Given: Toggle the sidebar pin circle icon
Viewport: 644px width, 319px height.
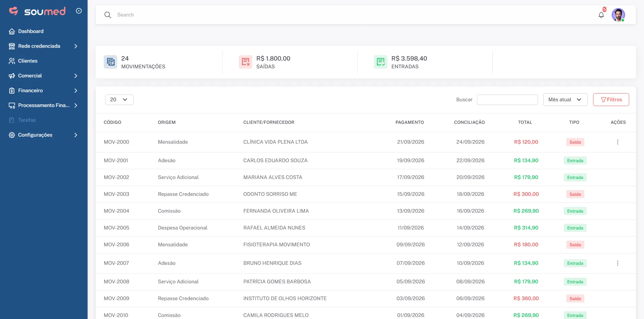Looking at the screenshot, I should coord(79,11).
